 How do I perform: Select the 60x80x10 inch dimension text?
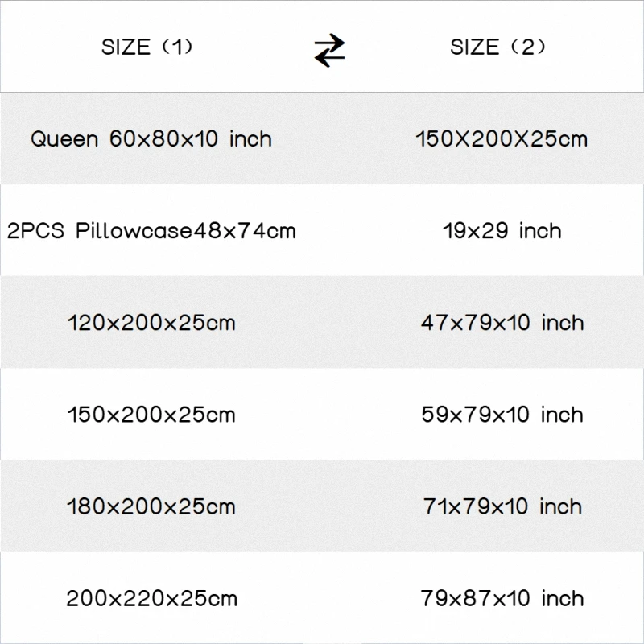pyautogui.click(x=189, y=139)
